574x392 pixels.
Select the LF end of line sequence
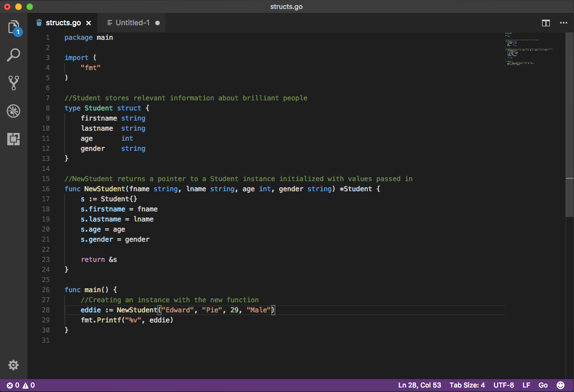click(x=526, y=385)
